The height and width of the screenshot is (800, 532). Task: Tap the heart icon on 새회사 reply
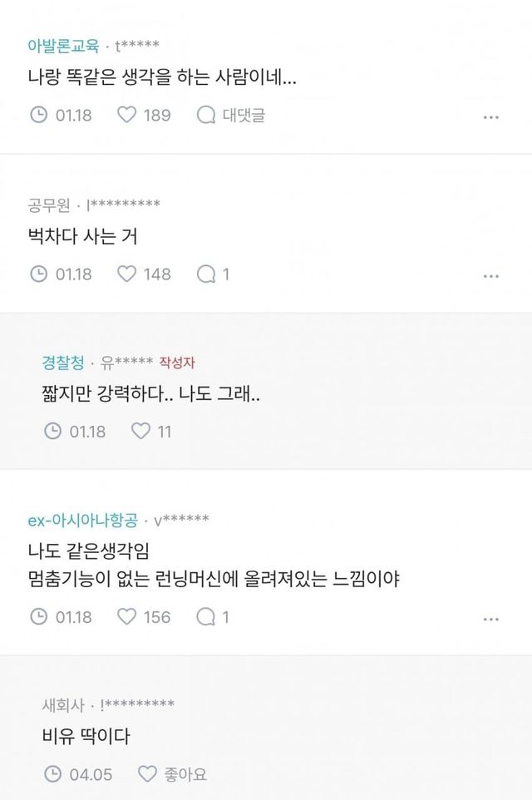[147, 773]
